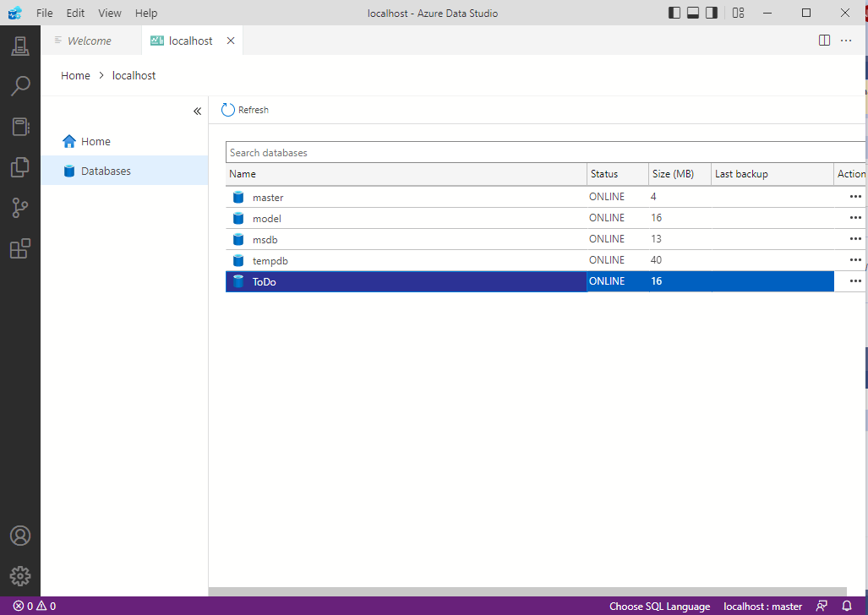Open actions menu for ToDo database
868x615 pixels.
click(855, 281)
